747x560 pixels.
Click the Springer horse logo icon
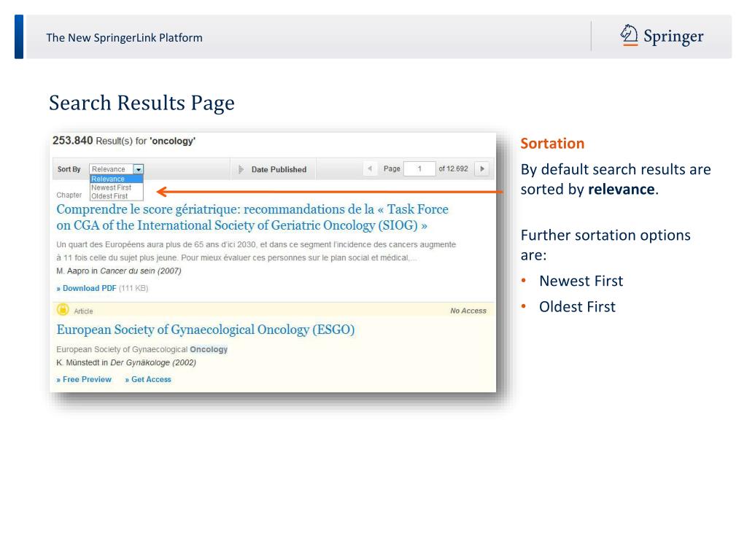pyautogui.click(x=629, y=35)
